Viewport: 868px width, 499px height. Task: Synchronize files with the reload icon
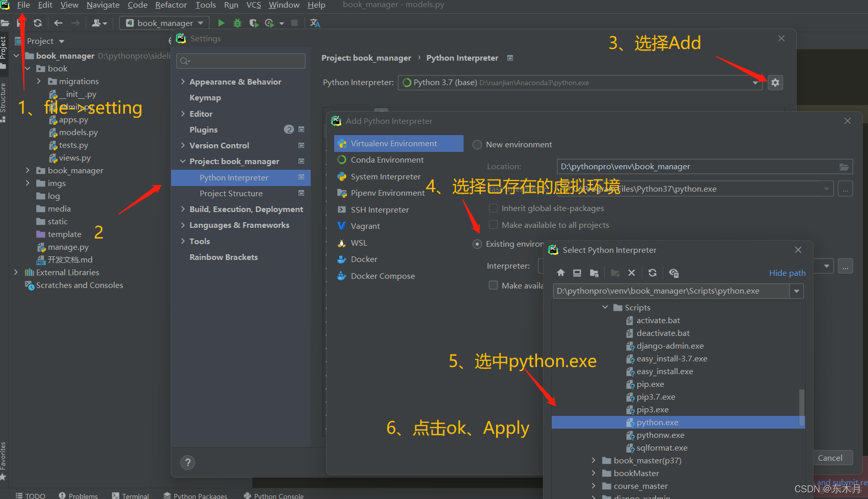click(x=38, y=23)
